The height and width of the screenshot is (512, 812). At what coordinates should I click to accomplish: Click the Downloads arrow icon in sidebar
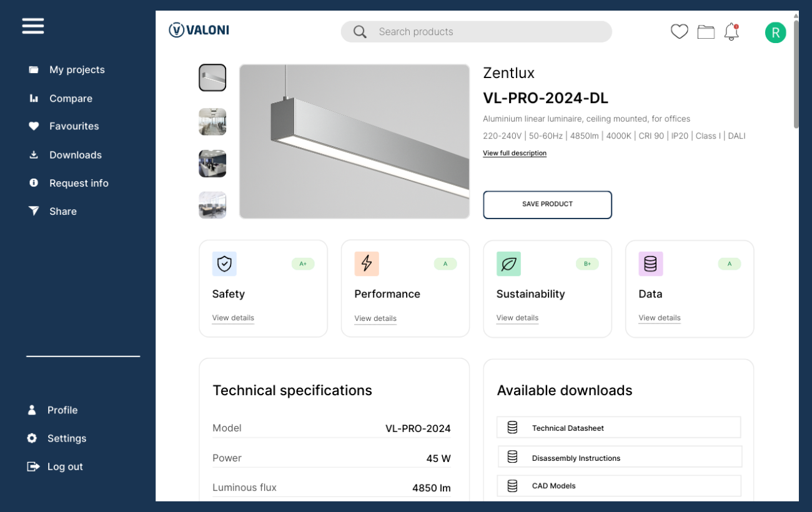(34, 155)
